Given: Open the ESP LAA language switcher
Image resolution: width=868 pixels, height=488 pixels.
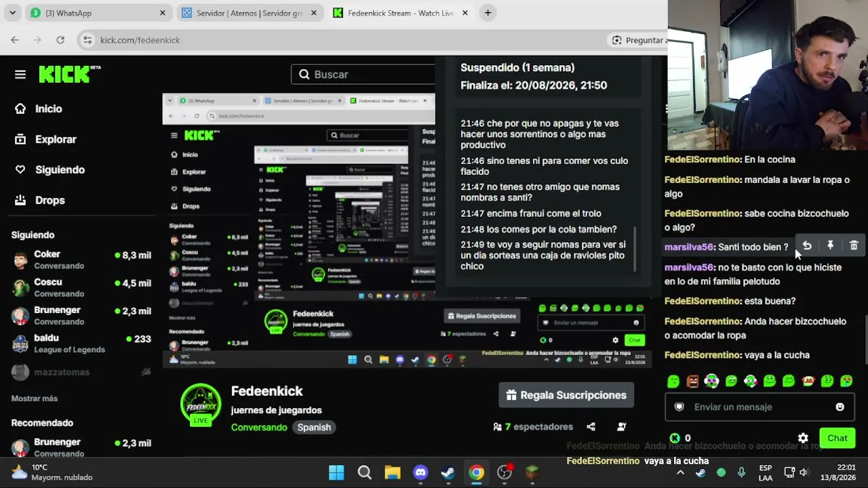Looking at the screenshot, I should (766, 472).
